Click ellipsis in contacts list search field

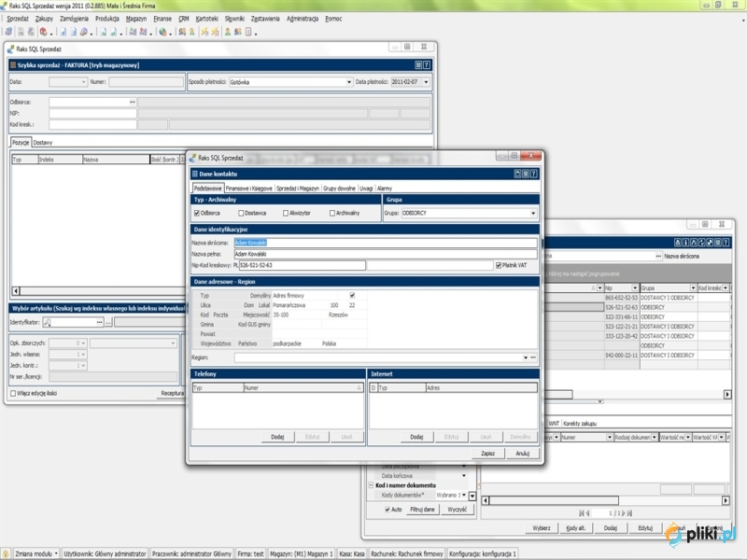tap(658, 256)
